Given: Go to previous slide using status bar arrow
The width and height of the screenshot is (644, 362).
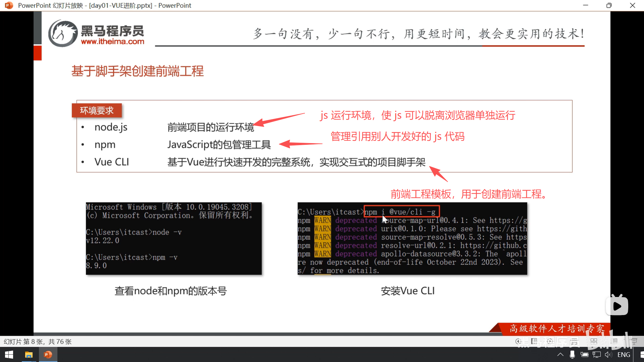Looking at the screenshot, I should pyautogui.click(x=518, y=341).
